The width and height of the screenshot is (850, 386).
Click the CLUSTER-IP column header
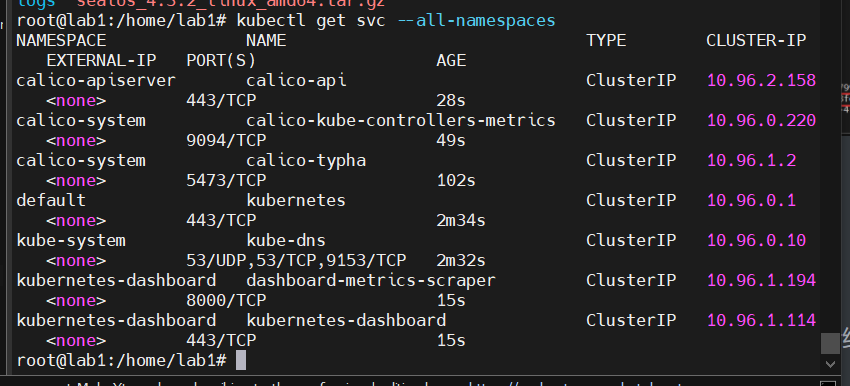[x=756, y=41]
